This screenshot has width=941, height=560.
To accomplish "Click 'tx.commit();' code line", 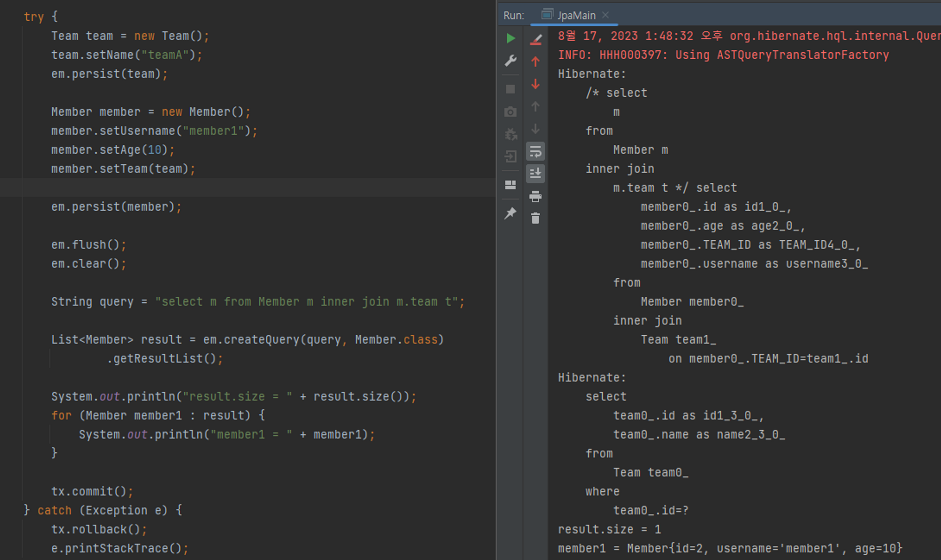I will coord(92,491).
